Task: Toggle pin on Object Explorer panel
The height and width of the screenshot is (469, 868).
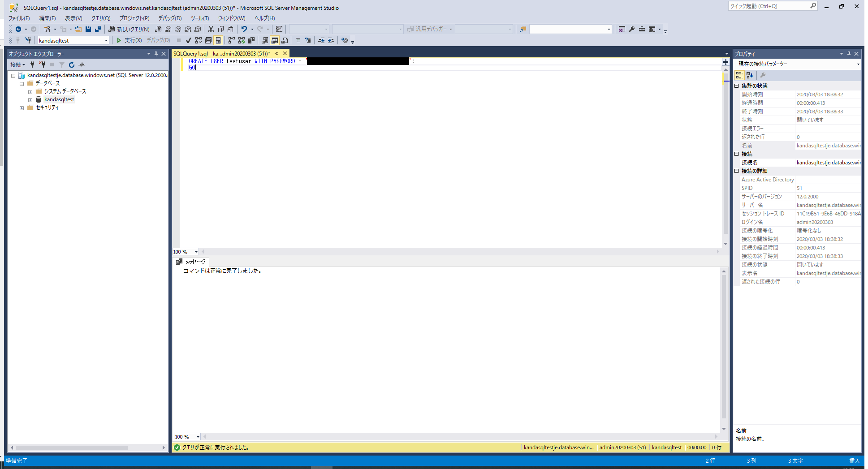Action: [x=156, y=54]
